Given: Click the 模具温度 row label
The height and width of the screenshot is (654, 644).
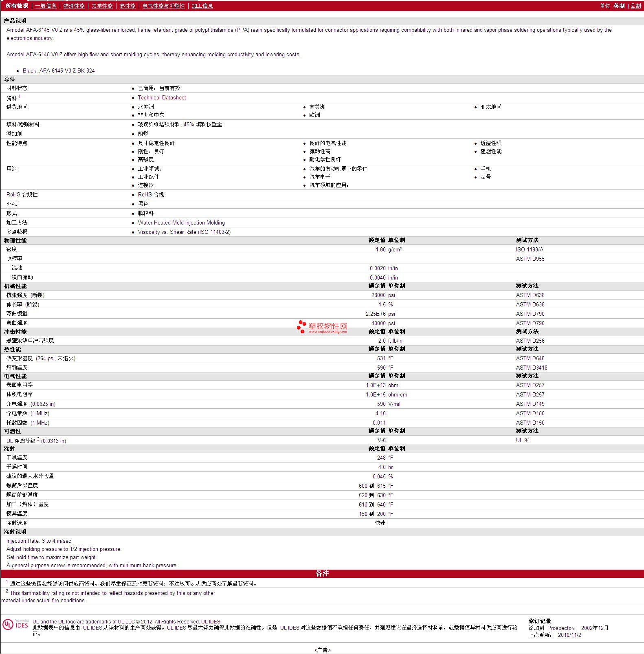Looking at the screenshot, I should (17, 514).
